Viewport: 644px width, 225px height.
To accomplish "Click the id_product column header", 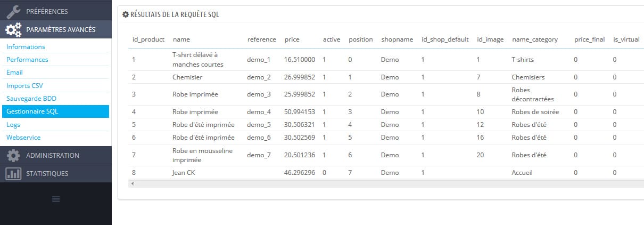I will point(148,39).
